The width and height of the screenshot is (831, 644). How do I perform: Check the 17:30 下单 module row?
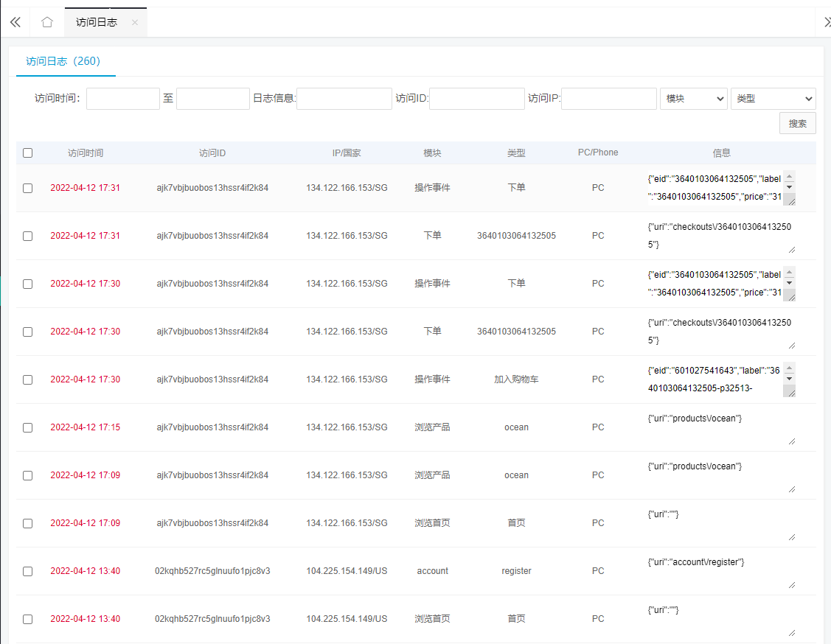point(27,332)
